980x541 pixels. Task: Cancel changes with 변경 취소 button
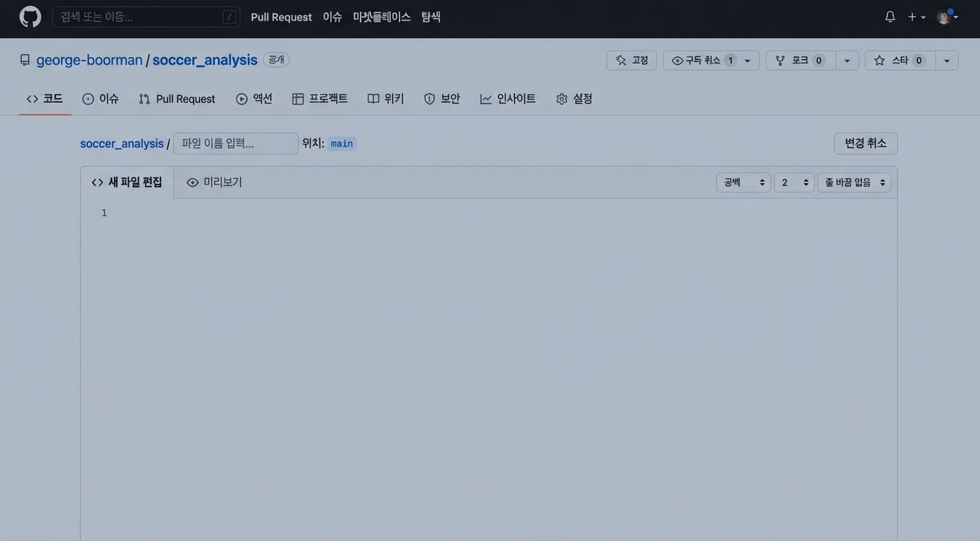[866, 143]
